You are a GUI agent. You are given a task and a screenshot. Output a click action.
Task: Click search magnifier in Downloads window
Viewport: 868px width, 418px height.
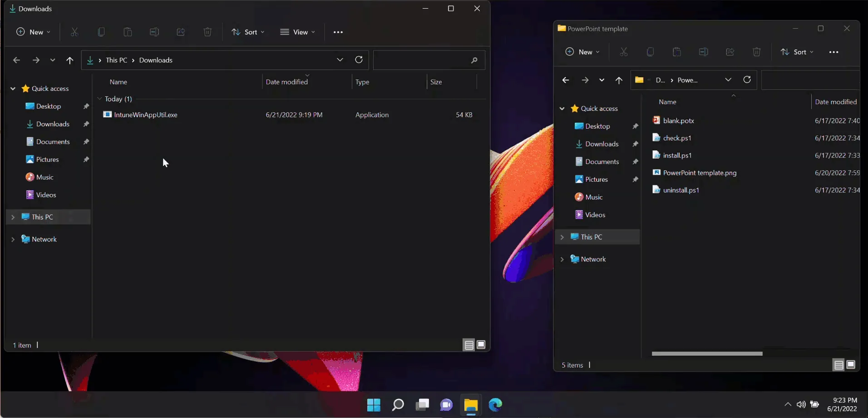pyautogui.click(x=474, y=60)
